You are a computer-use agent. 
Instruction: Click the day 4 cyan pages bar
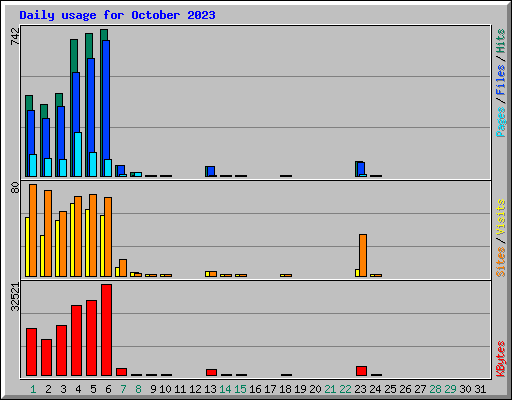(x=78, y=154)
